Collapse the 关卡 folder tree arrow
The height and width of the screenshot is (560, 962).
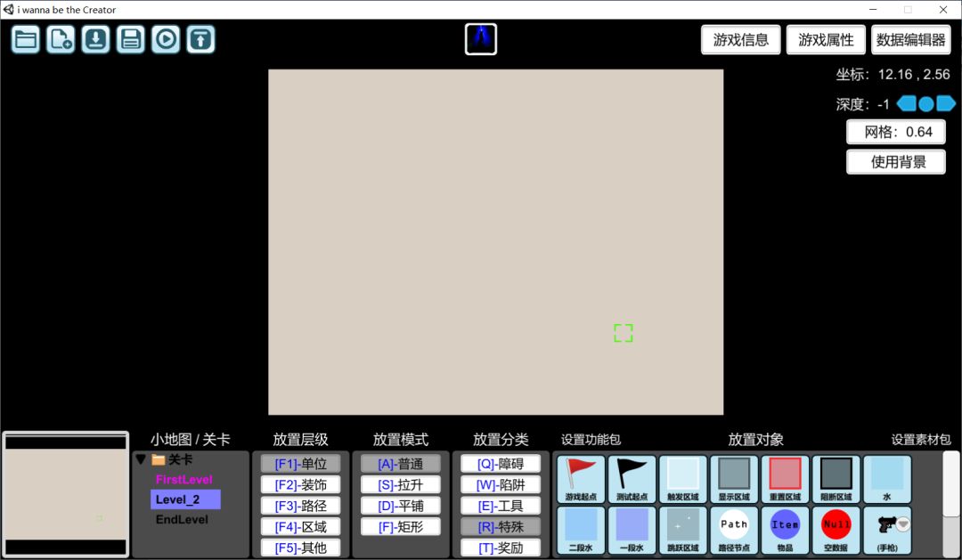point(141,459)
